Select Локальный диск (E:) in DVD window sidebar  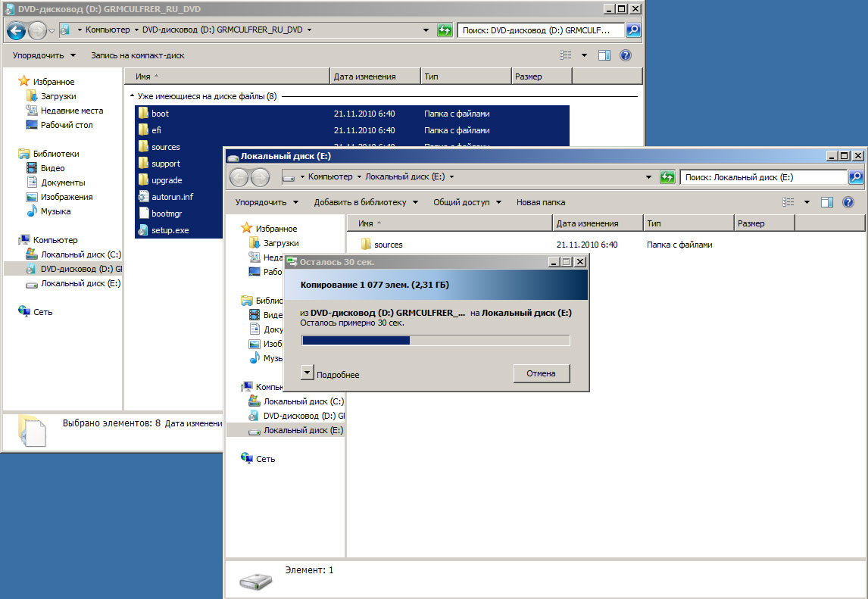pos(73,283)
